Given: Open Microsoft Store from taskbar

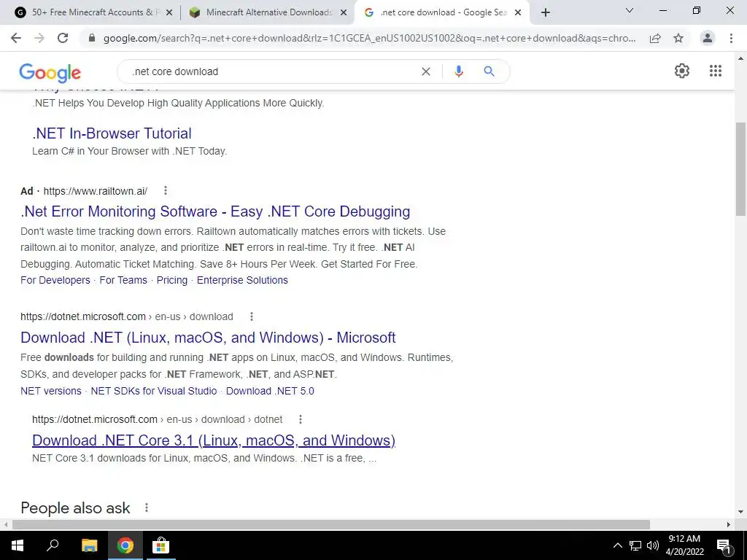Looking at the screenshot, I should [x=160, y=545].
